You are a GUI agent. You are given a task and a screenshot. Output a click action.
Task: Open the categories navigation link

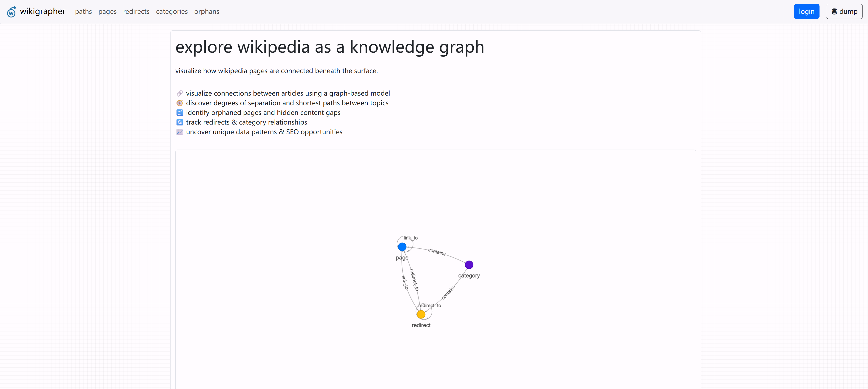[x=172, y=11]
